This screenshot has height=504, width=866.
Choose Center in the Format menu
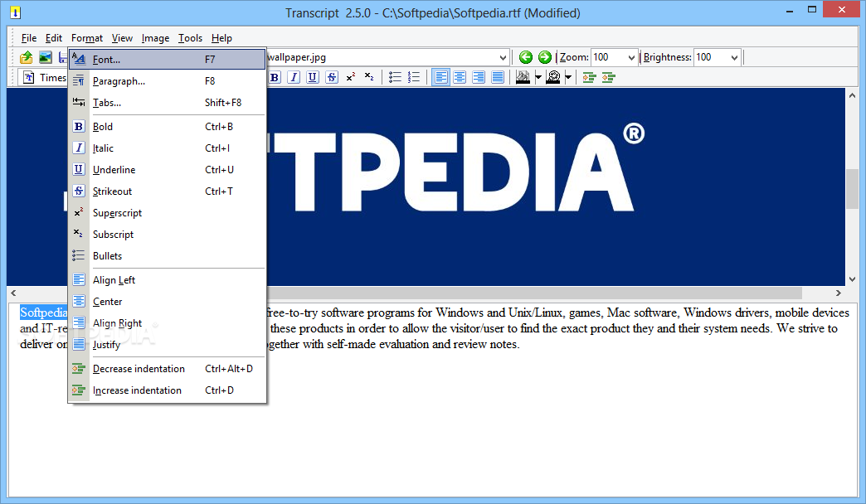(x=168, y=302)
